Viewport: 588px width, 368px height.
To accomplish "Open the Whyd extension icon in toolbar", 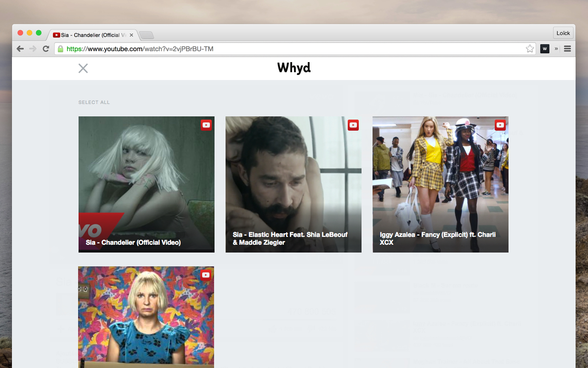I will (x=545, y=49).
